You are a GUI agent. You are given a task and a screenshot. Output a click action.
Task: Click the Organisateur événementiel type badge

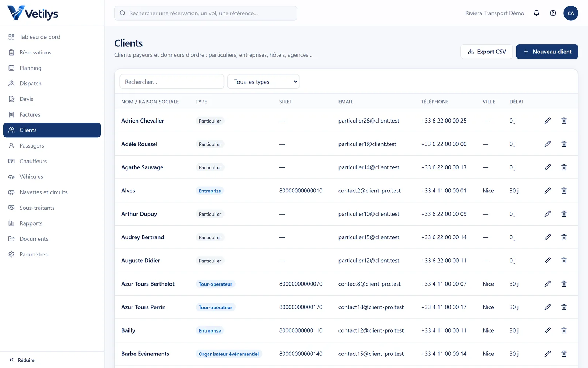[x=229, y=354]
